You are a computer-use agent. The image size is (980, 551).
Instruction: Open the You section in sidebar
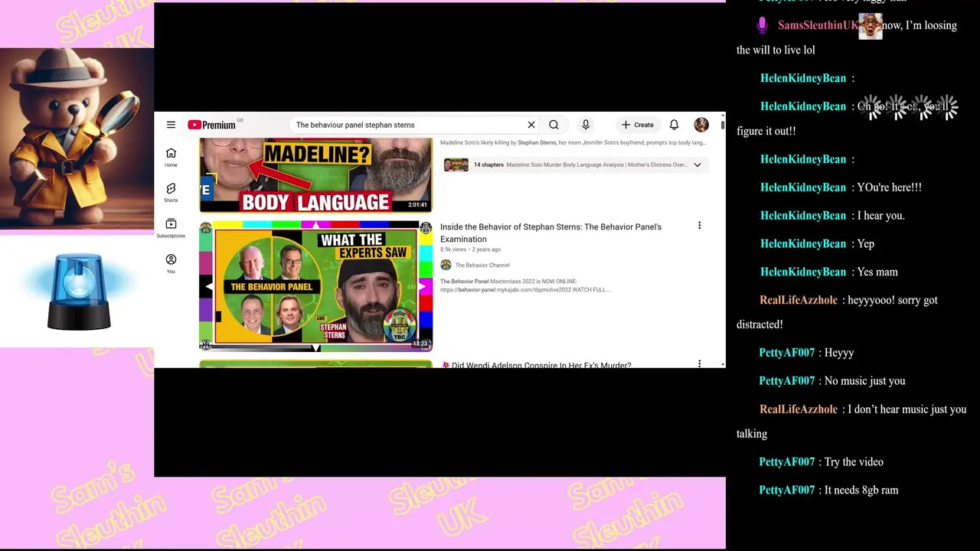coord(171,263)
